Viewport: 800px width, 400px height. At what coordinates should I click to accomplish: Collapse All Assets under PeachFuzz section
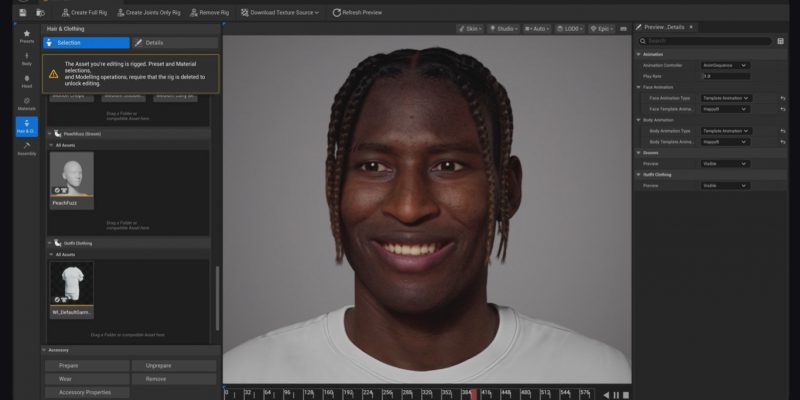(51, 145)
